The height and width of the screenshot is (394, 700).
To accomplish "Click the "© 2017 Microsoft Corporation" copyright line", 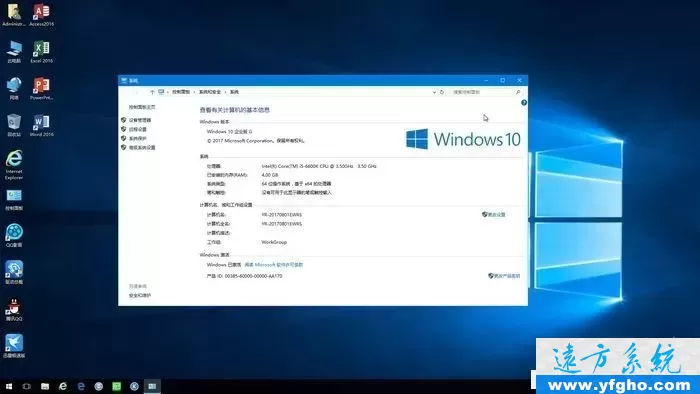I will [255, 141].
